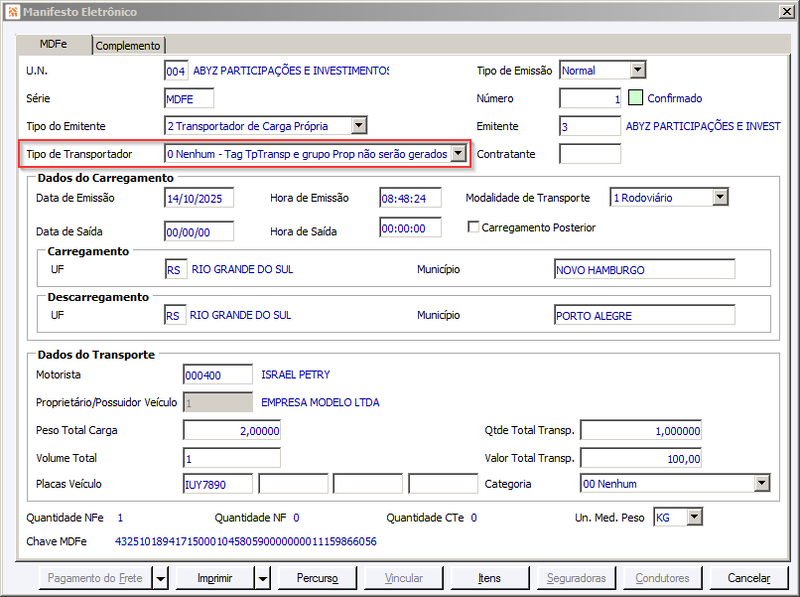Open the Pagamento do Frete arrow menu
Image resolution: width=800 pixels, height=597 pixels.
click(160, 578)
